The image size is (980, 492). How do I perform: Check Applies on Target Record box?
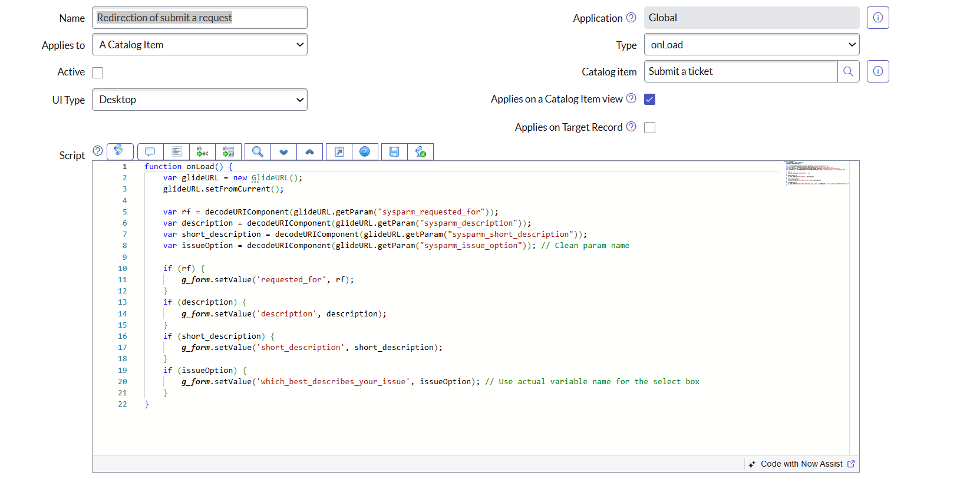point(649,127)
